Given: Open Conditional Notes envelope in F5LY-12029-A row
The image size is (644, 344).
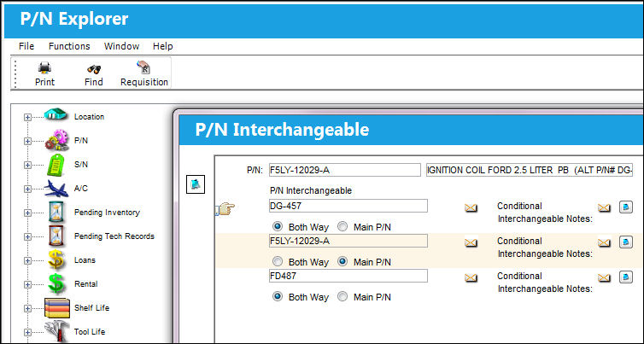Looking at the screenshot, I should click(x=604, y=242).
